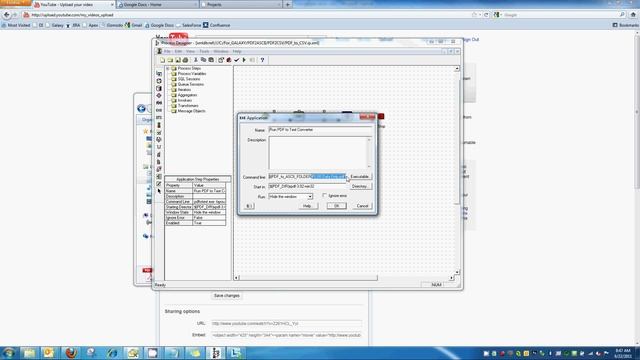Select SQL Sessions folder in tree
The image size is (640, 360).
[x=189, y=79]
